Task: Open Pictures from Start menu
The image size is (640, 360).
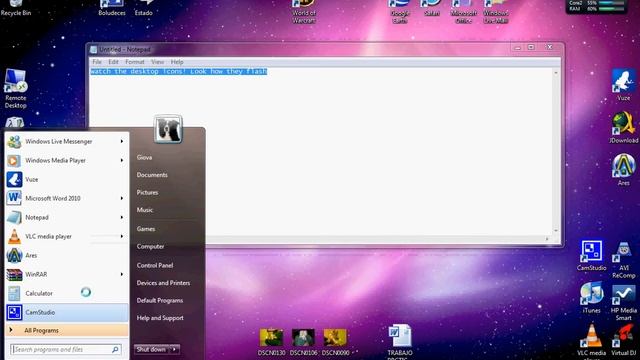Action: (x=147, y=192)
